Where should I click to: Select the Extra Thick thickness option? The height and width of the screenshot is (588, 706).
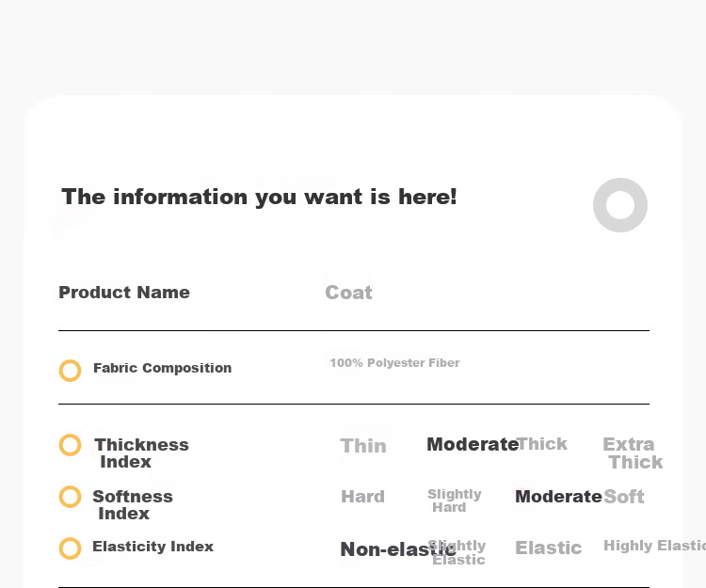tap(633, 453)
